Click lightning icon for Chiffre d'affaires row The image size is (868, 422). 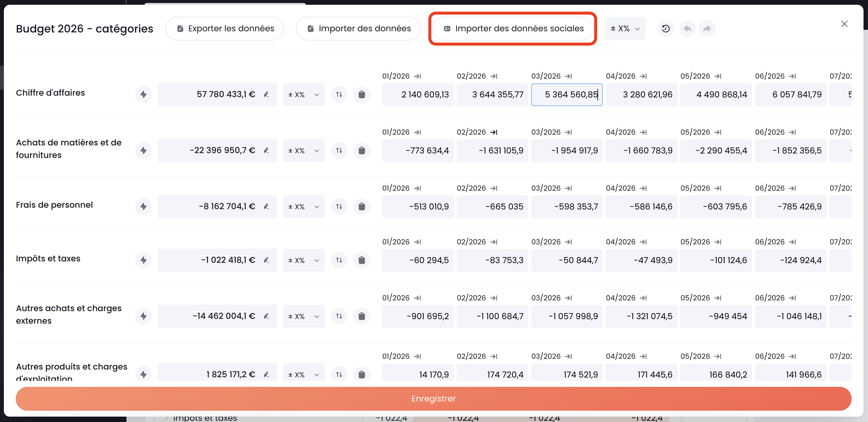(x=143, y=94)
